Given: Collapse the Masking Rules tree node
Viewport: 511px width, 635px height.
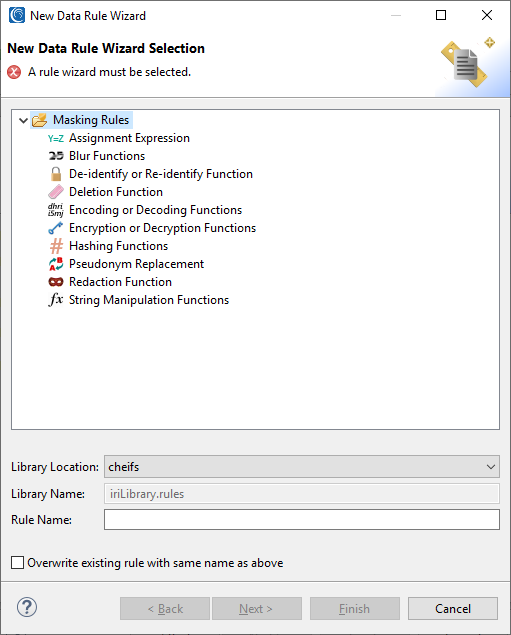Looking at the screenshot, I should [x=23, y=120].
